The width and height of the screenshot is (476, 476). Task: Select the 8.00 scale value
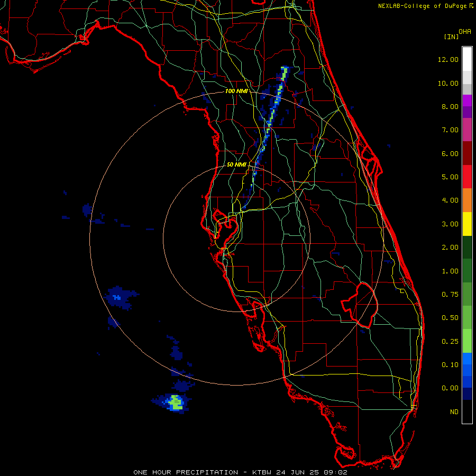(x=450, y=106)
